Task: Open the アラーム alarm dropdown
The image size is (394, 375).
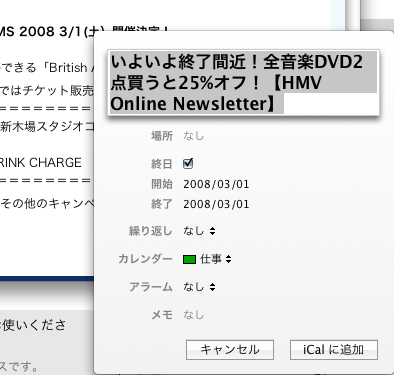Action: (x=199, y=287)
